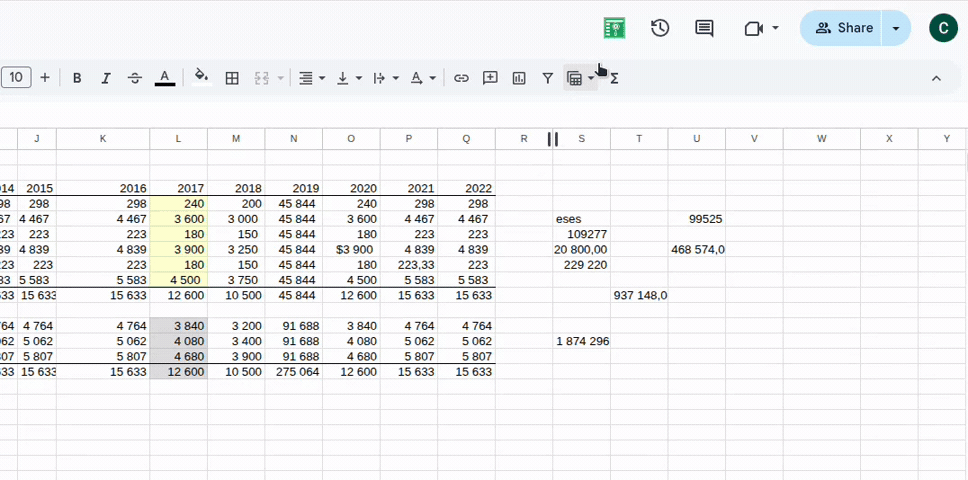Open the text wrapping dropdown
968x480 pixels.
tap(386, 78)
